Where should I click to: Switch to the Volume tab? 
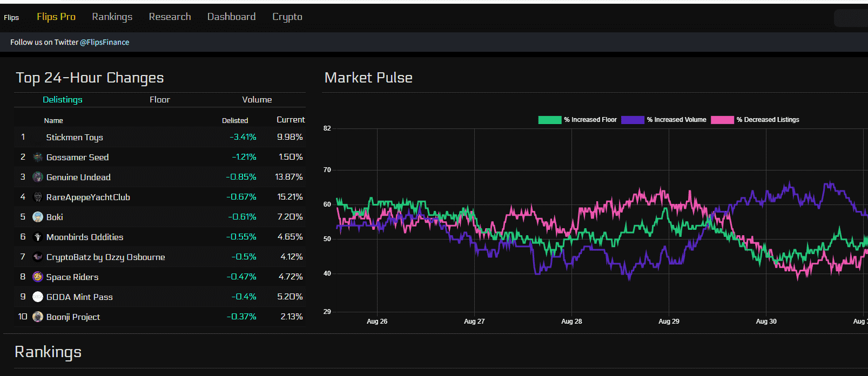click(x=257, y=100)
